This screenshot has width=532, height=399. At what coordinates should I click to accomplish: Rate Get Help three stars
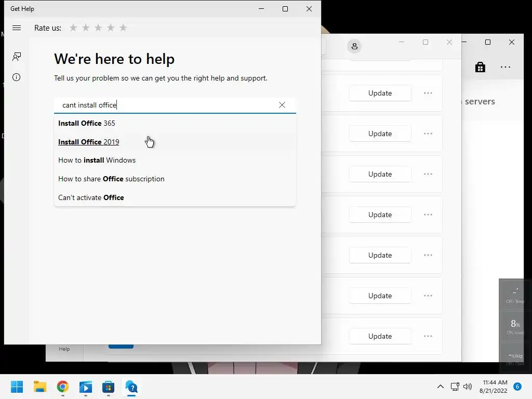click(x=98, y=28)
